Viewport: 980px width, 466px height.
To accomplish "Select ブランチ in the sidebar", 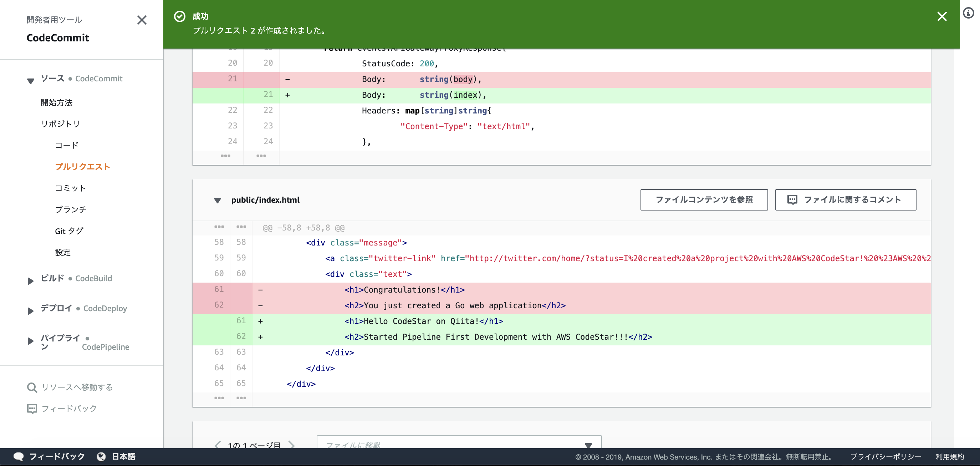I will pyautogui.click(x=71, y=209).
